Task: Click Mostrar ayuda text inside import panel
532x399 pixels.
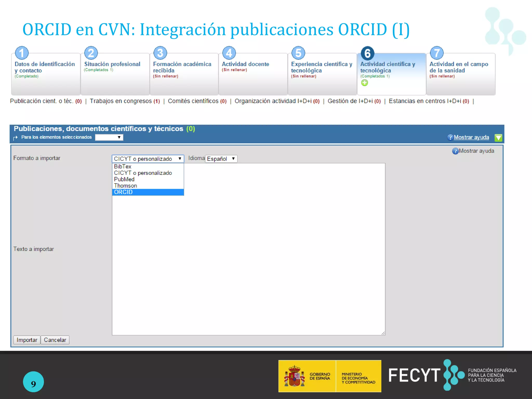Action: [x=476, y=151]
